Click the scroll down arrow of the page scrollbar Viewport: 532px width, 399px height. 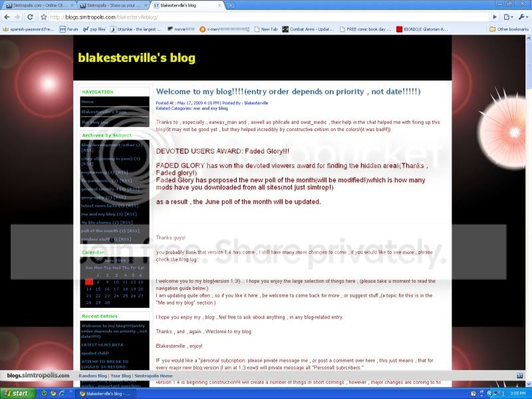tap(528, 384)
